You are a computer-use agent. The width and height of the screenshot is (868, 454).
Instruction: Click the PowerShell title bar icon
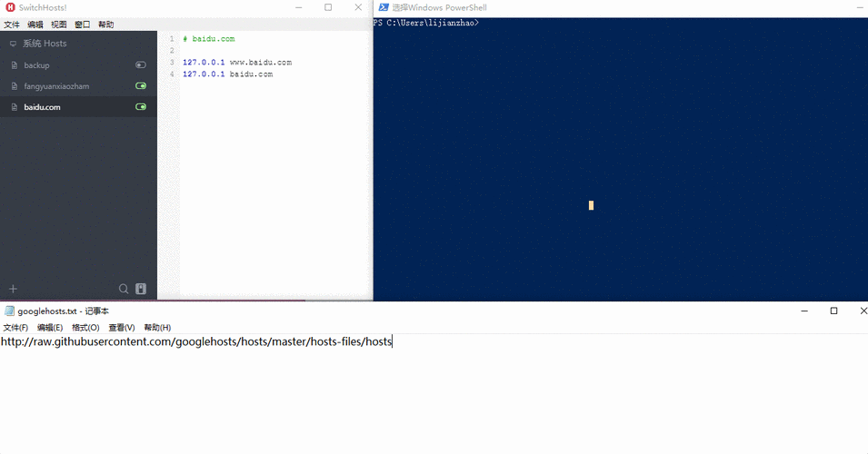tap(383, 7)
